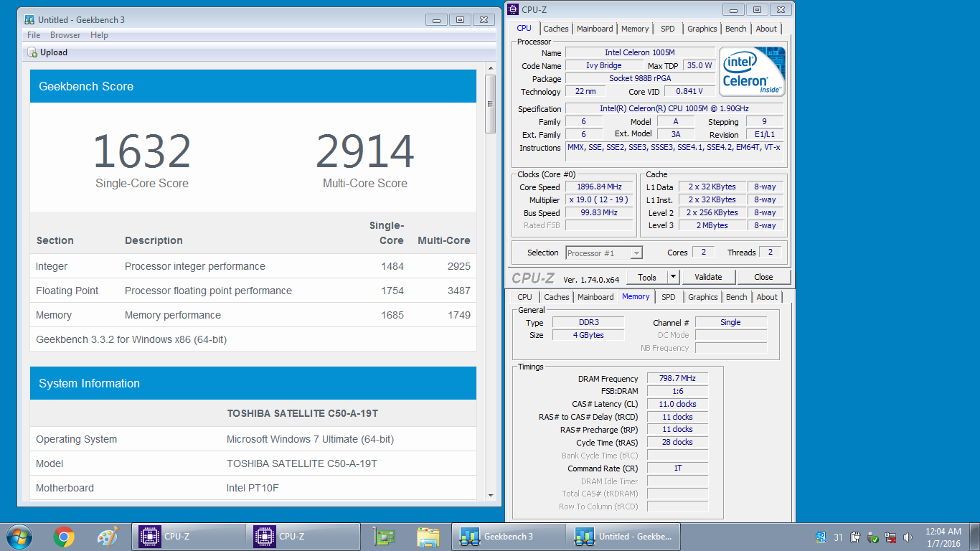Select Graphics tab in CPU-Z timings window
Viewport: 980px width, 551px height.
click(x=702, y=297)
